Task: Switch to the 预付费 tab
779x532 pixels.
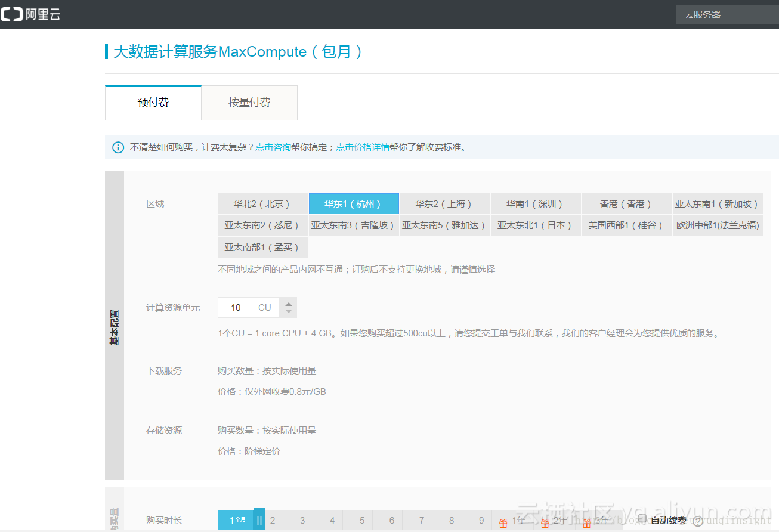Action: (153, 102)
